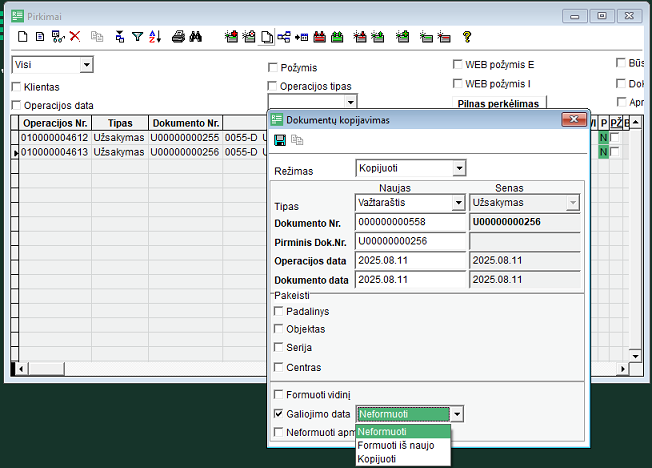Toggle the Operacijos data filter checkbox

coord(16,105)
